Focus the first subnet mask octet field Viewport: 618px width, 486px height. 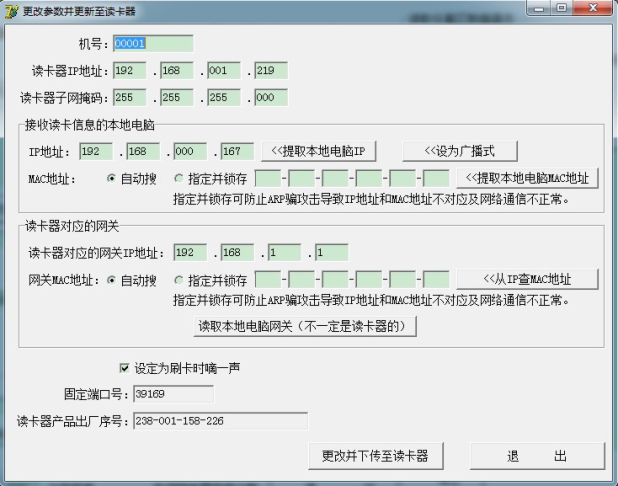[129, 98]
